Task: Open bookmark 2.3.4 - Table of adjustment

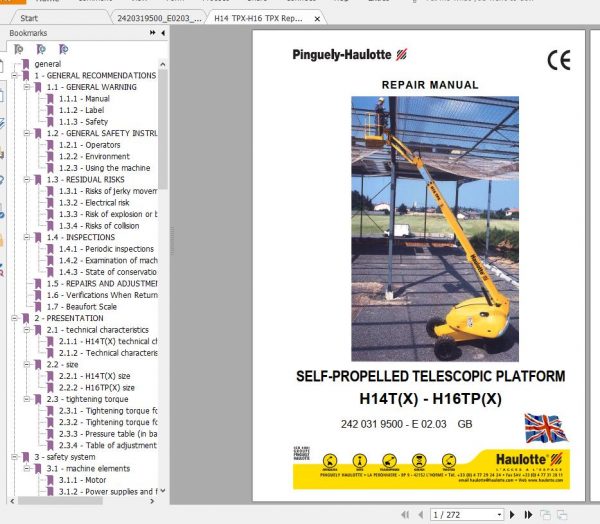Action: 108,446
